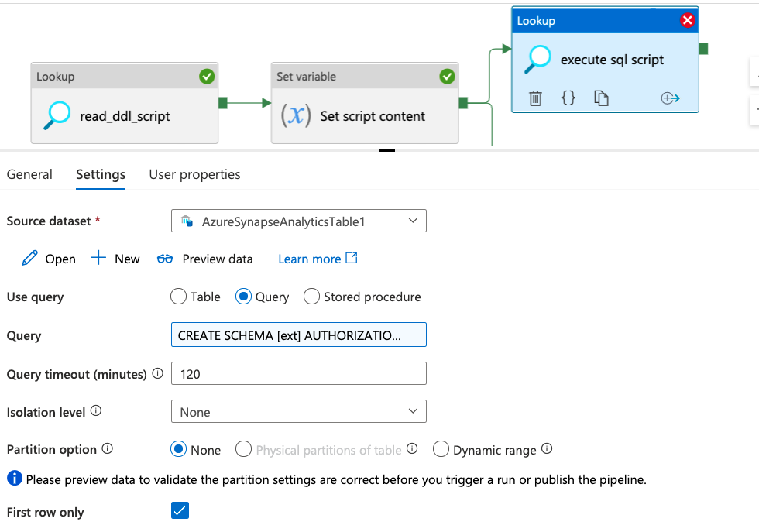Switch to Settings tab
759x532 pixels.
tap(101, 174)
